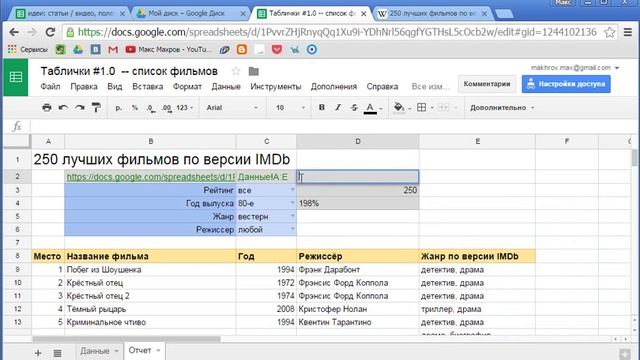This screenshot has height=360, width=640.
Task: Format as currency (р.)
Action: tap(118, 108)
